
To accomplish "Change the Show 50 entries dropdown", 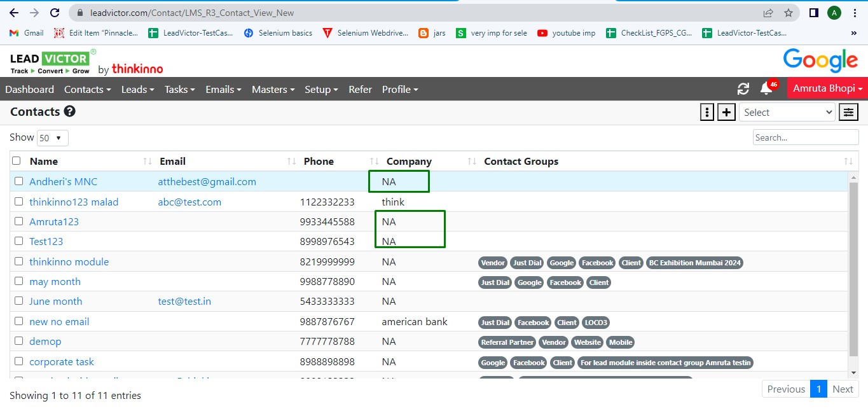I will [x=53, y=137].
